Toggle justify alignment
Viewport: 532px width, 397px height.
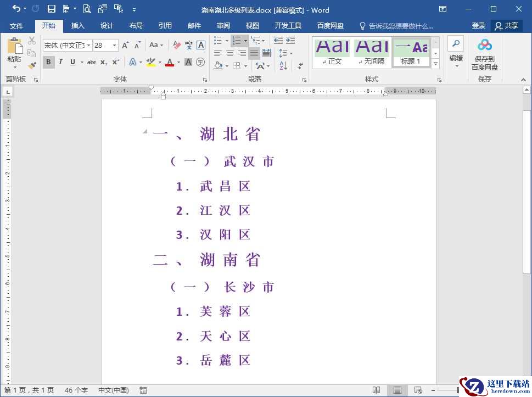click(x=254, y=53)
